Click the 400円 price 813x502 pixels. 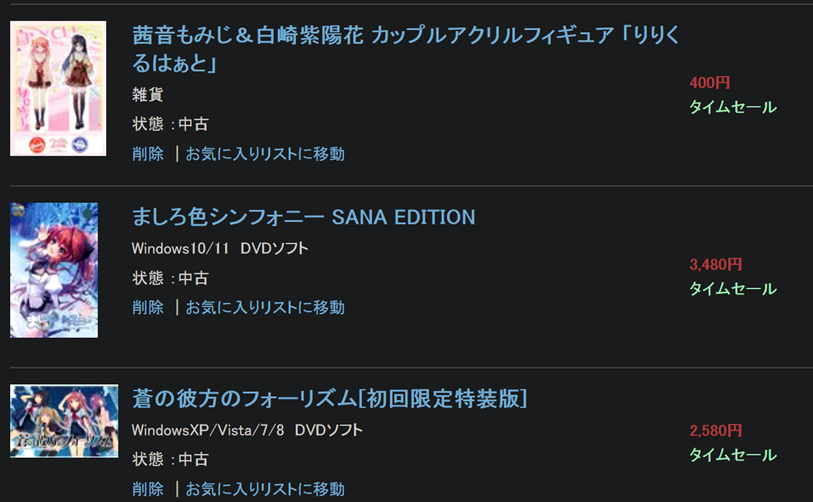tap(709, 83)
